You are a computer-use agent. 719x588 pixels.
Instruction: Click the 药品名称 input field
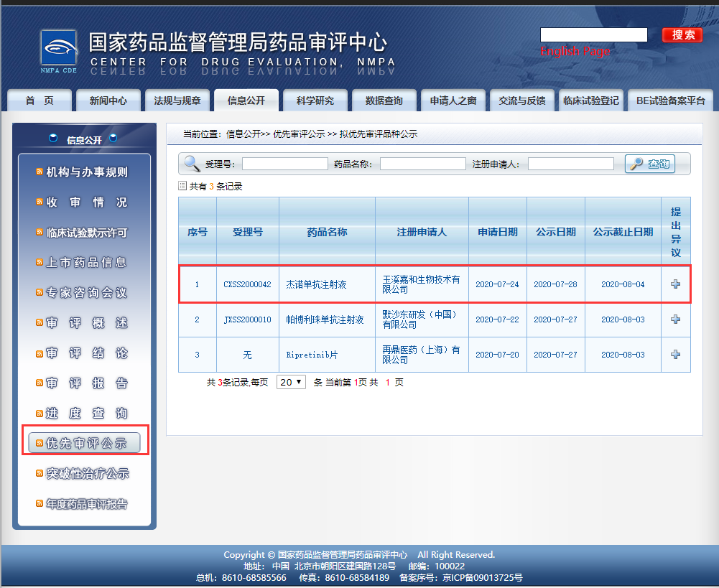(422, 163)
